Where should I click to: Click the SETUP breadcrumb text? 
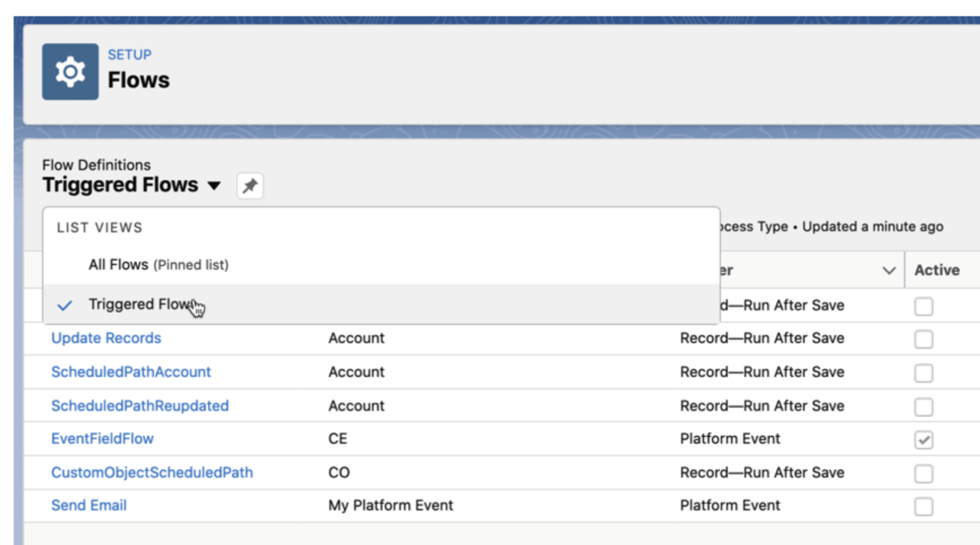pyautogui.click(x=129, y=55)
